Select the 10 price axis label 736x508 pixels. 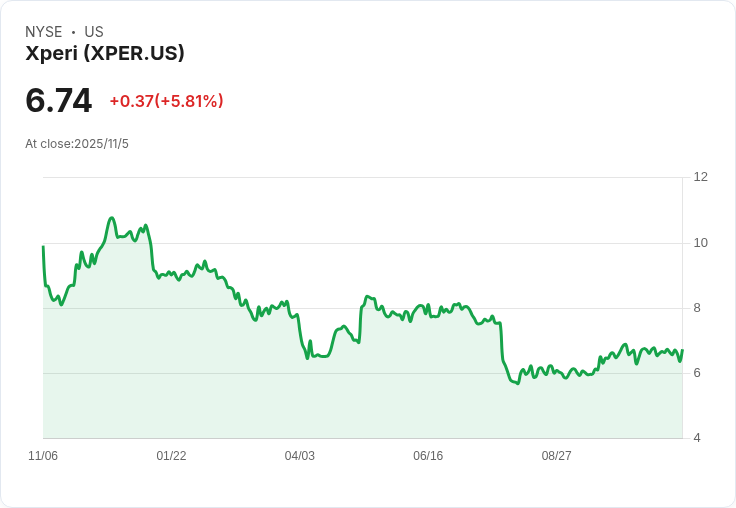tap(700, 243)
